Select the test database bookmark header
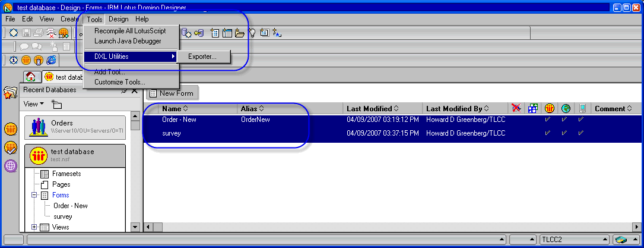This screenshot has height=248, width=644. (x=75, y=155)
